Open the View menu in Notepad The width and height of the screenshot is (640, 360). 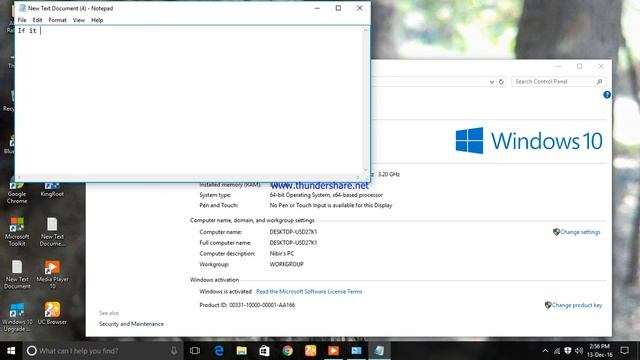coord(79,20)
